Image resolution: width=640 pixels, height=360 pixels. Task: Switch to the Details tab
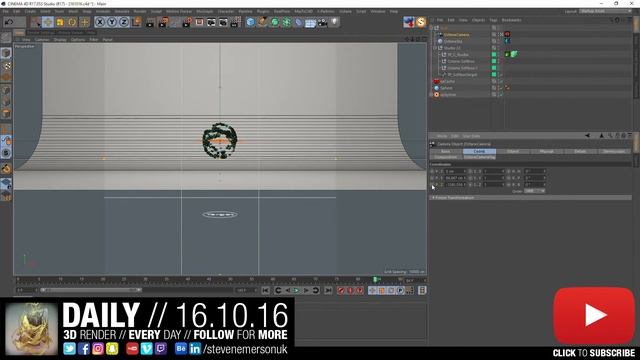pyautogui.click(x=580, y=151)
